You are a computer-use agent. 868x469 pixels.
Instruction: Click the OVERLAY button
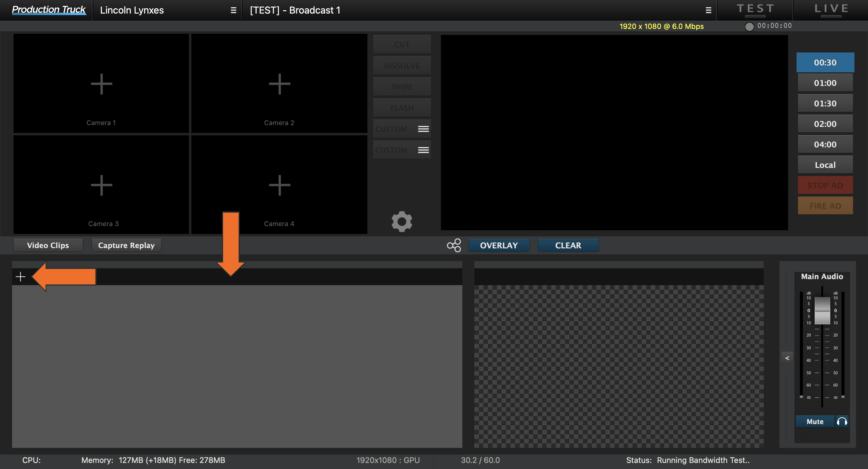(499, 245)
